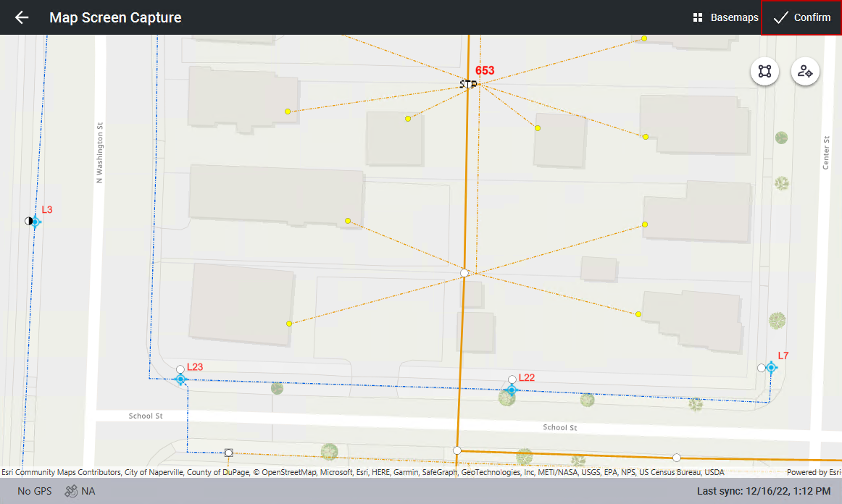Click the Map Screen Capture title

point(115,17)
